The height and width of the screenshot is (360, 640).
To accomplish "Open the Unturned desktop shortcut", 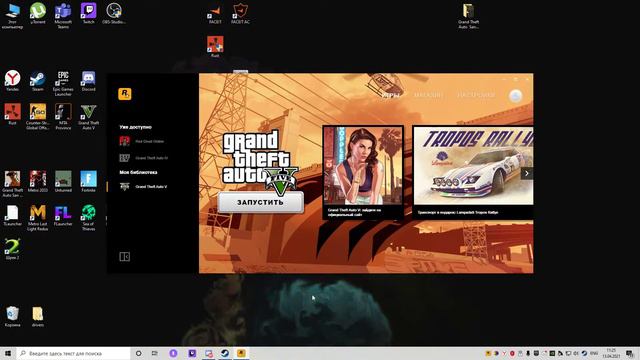I will [63, 182].
